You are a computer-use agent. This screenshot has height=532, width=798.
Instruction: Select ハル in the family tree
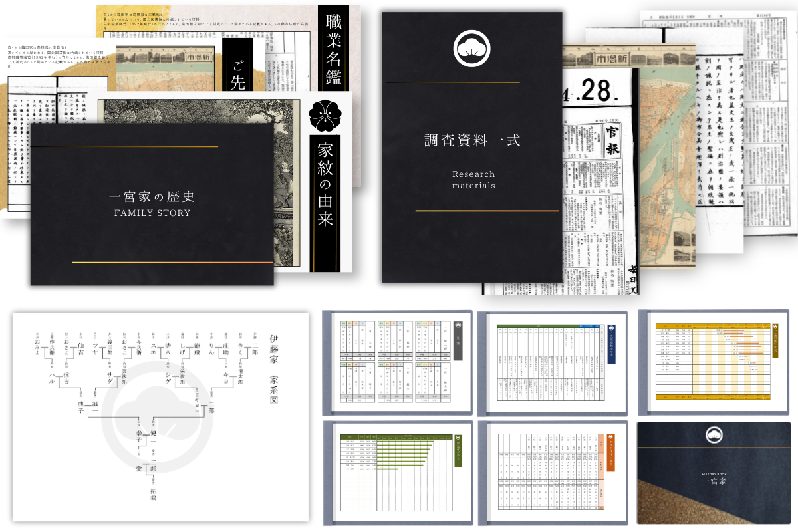(51, 378)
